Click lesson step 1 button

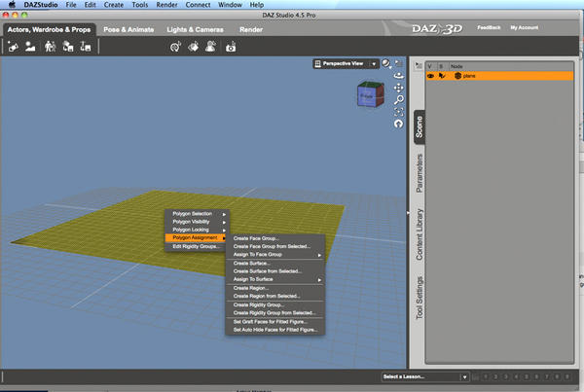pyautogui.click(x=486, y=376)
